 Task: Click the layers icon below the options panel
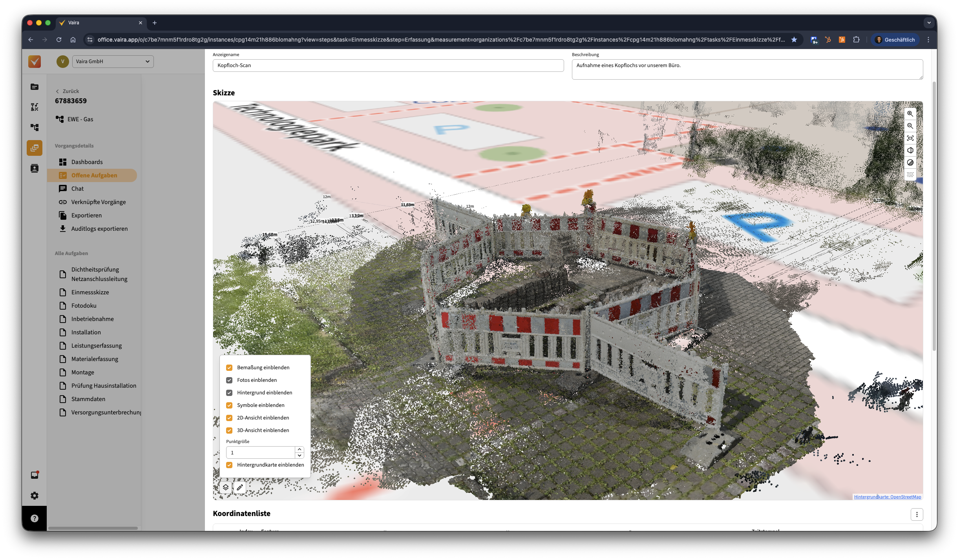pyautogui.click(x=226, y=487)
